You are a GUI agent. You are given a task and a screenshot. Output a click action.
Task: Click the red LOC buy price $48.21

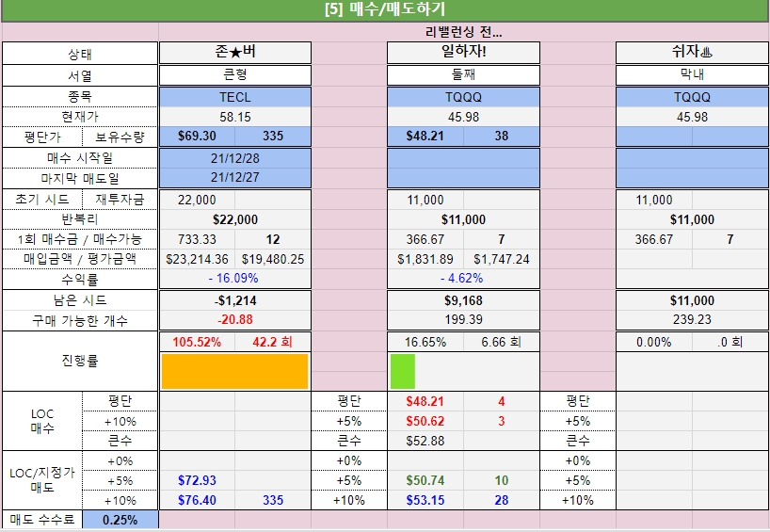click(425, 401)
